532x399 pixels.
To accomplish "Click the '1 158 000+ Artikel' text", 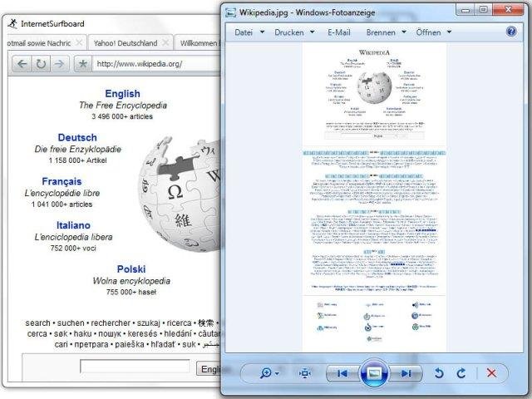I will 77,160.
